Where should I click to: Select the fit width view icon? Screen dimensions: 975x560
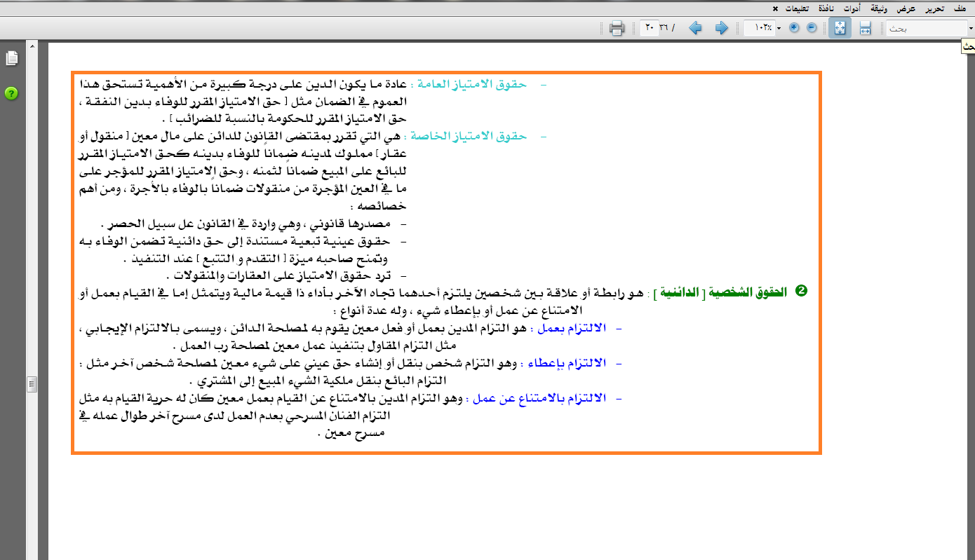point(865,28)
